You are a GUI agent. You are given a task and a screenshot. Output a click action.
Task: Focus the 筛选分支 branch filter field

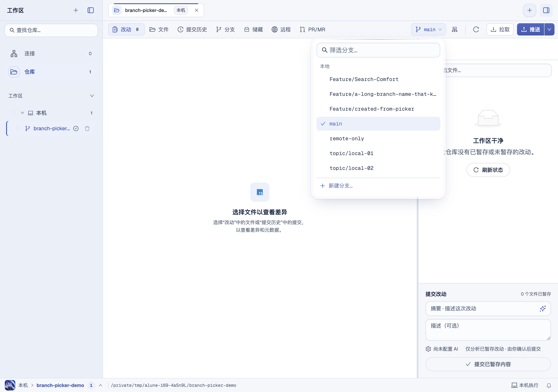[378, 50]
